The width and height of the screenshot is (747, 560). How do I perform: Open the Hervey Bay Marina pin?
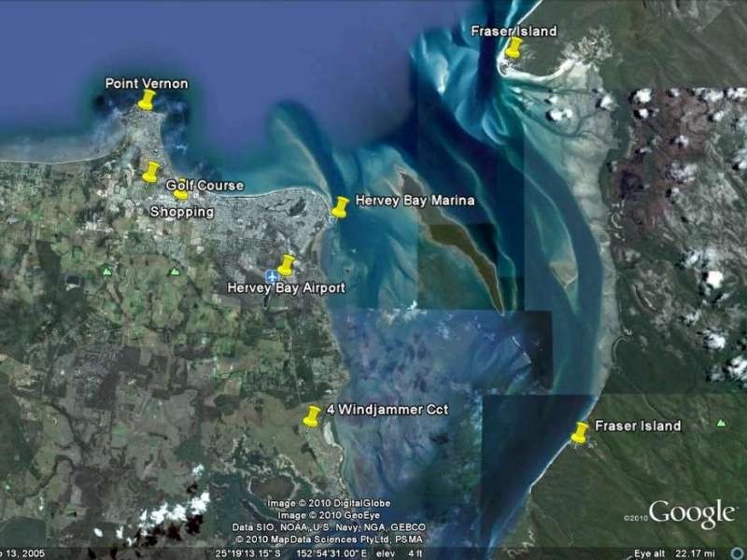339,207
